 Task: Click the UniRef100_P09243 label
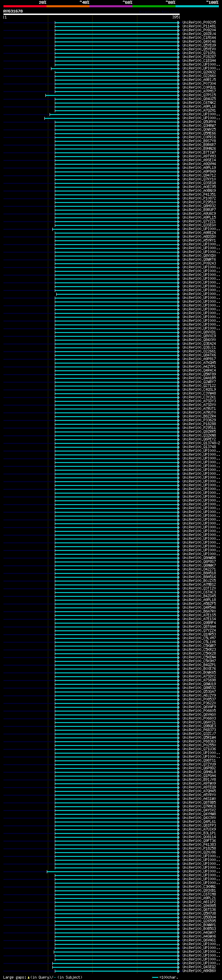click(199, 263)
